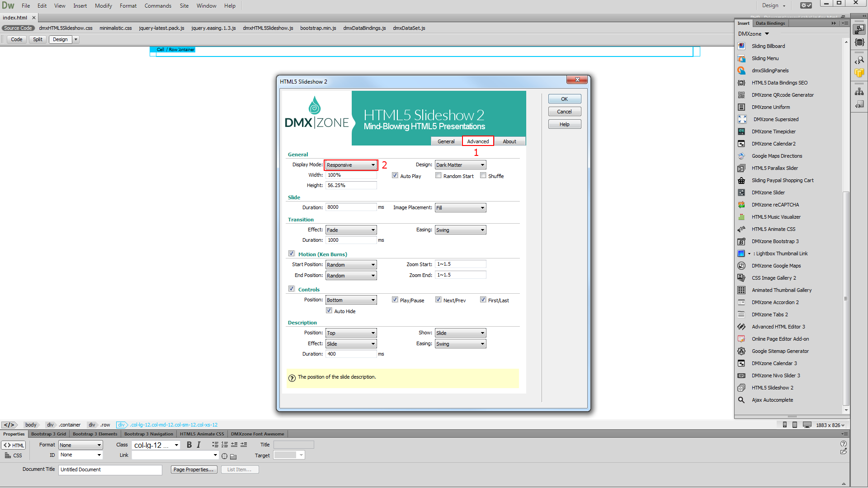This screenshot has width=868, height=488.
Task: Switch to Code view
Action: 17,39
